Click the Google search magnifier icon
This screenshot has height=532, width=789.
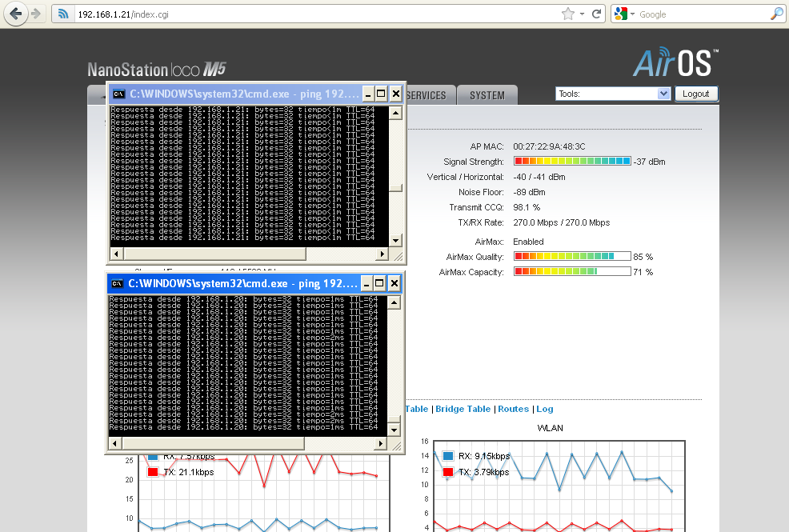[776, 14]
